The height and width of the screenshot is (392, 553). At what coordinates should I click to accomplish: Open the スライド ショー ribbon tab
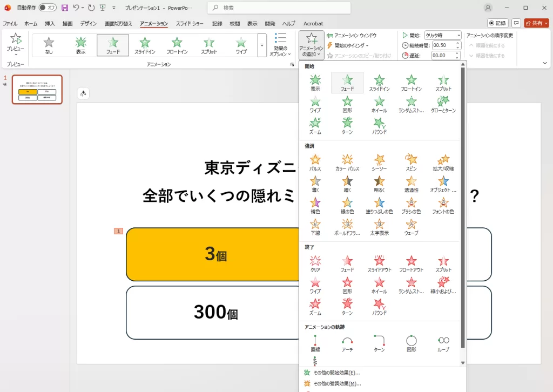(x=190, y=24)
